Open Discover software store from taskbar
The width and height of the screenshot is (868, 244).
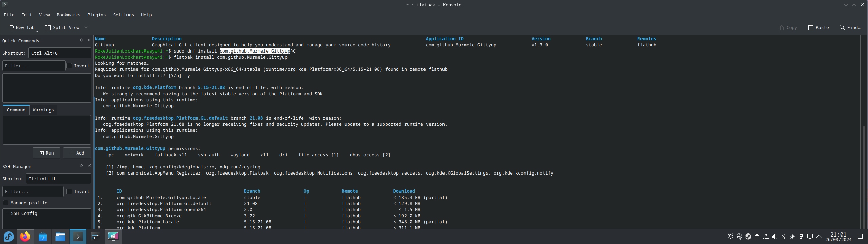click(43, 237)
